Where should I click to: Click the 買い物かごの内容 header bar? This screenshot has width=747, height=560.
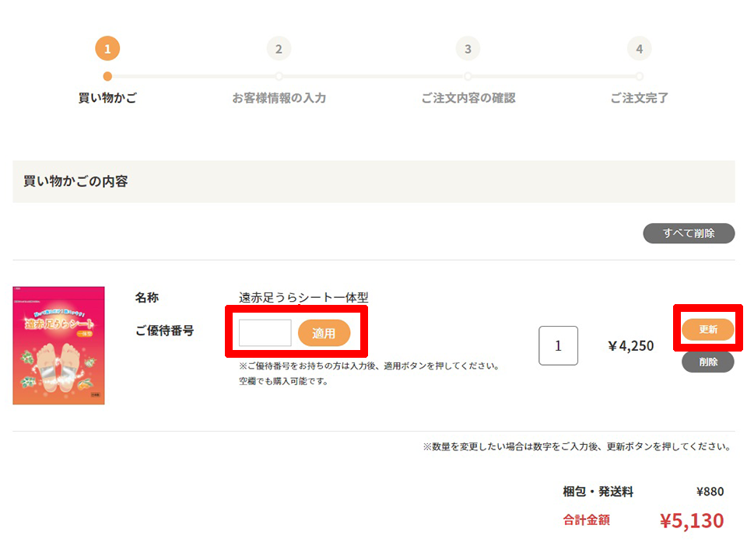tap(374, 181)
